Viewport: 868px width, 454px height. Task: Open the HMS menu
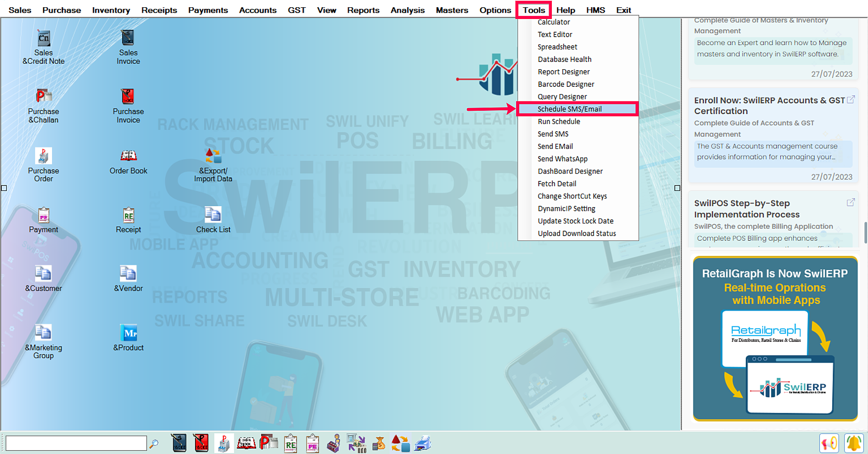click(x=595, y=10)
